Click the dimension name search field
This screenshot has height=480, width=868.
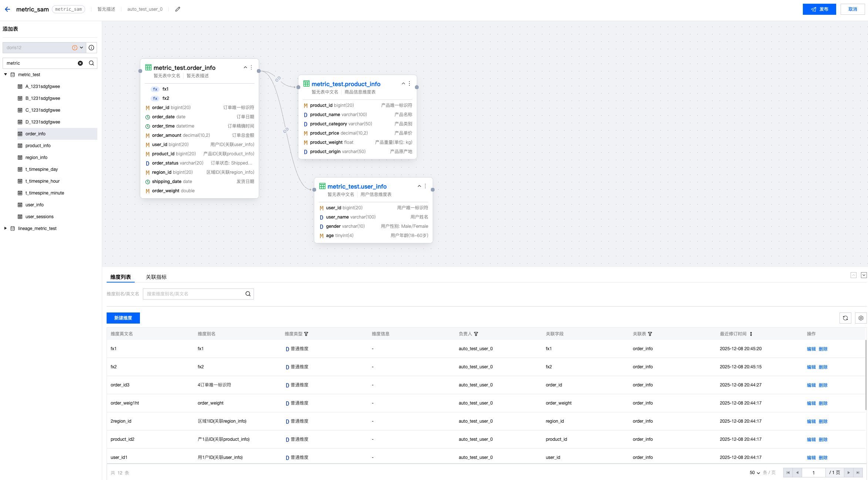[193, 294]
